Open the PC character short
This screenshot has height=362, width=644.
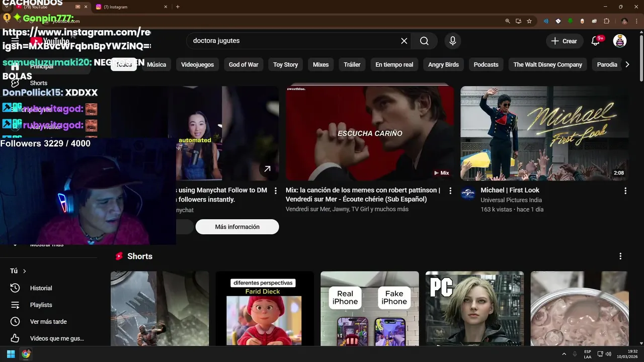[x=474, y=309]
